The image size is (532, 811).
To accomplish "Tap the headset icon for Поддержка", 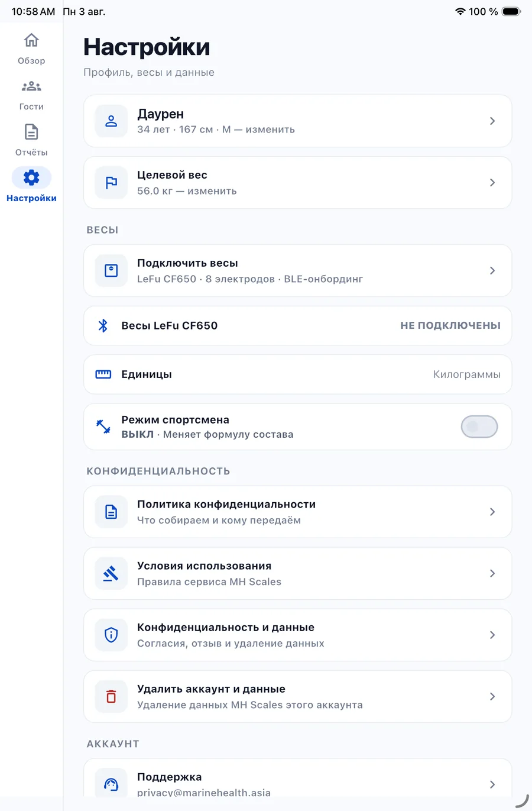I will (x=111, y=784).
